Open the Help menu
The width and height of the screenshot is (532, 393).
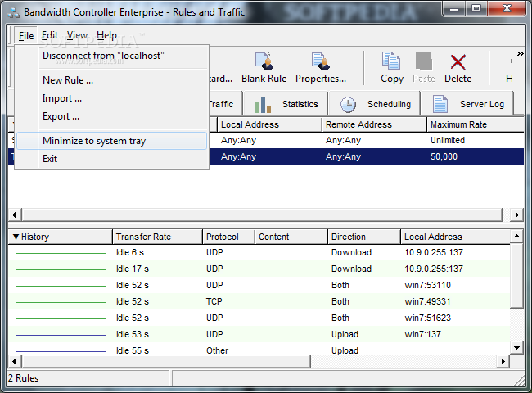click(106, 35)
